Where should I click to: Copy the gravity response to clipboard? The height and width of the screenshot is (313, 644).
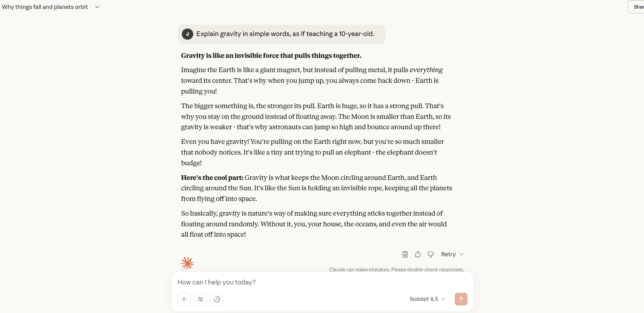pyautogui.click(x=405, y=254)
